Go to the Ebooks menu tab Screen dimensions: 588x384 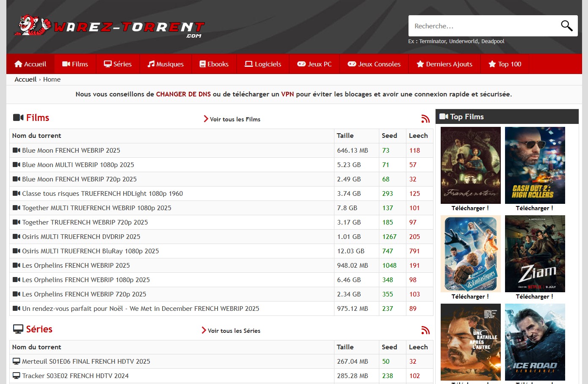(214, 64)
